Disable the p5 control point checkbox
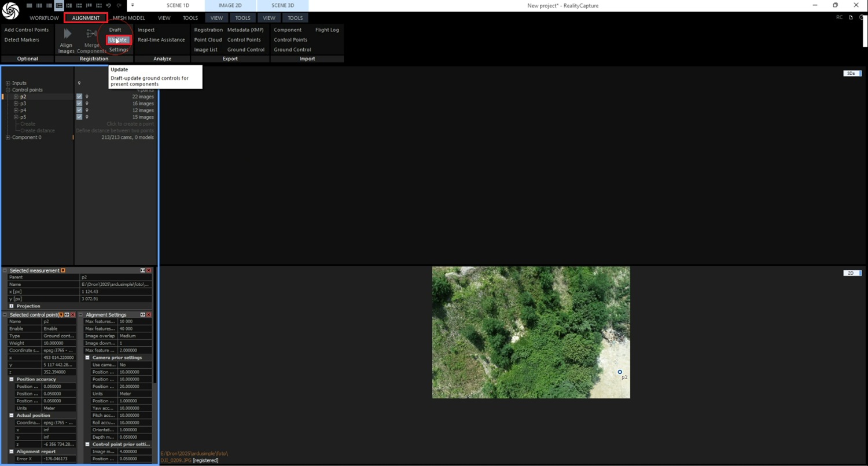The width and height of the screenshot is (868, 466). 79,117
